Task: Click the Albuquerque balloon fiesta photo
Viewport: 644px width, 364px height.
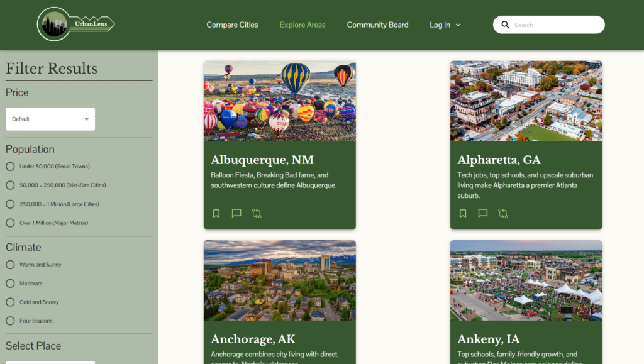Action: (280, 101)
